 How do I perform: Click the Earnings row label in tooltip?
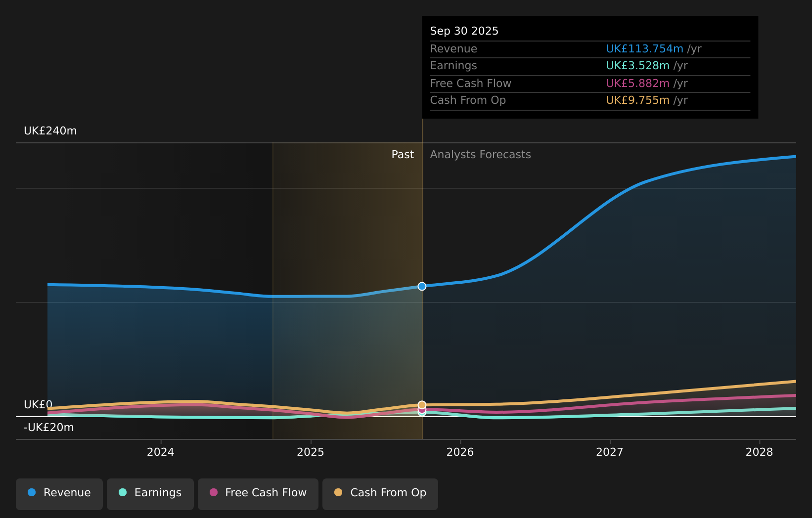(x=453, y=66)
